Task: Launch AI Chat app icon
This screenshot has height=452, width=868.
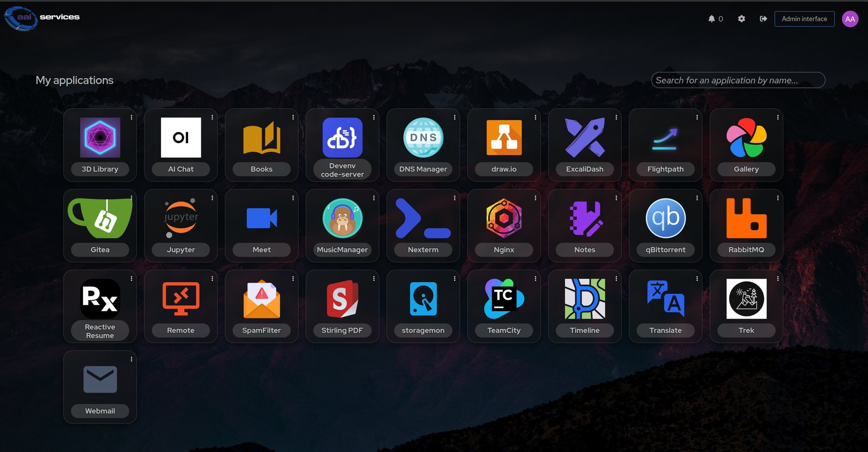Action: pyautogui.click(x=181, y=138)
